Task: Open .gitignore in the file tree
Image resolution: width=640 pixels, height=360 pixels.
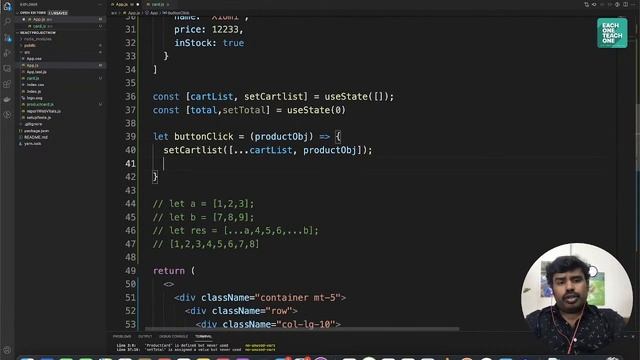Action: coord(33,124)
